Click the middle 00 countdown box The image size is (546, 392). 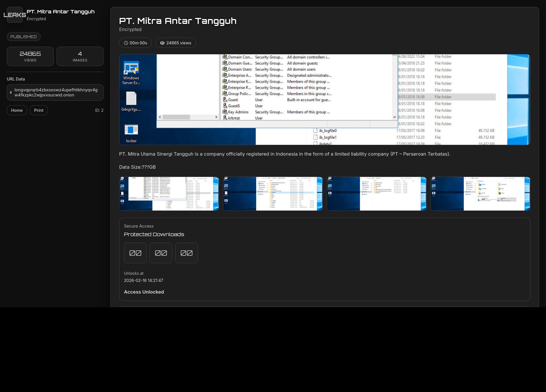point(161,253)
